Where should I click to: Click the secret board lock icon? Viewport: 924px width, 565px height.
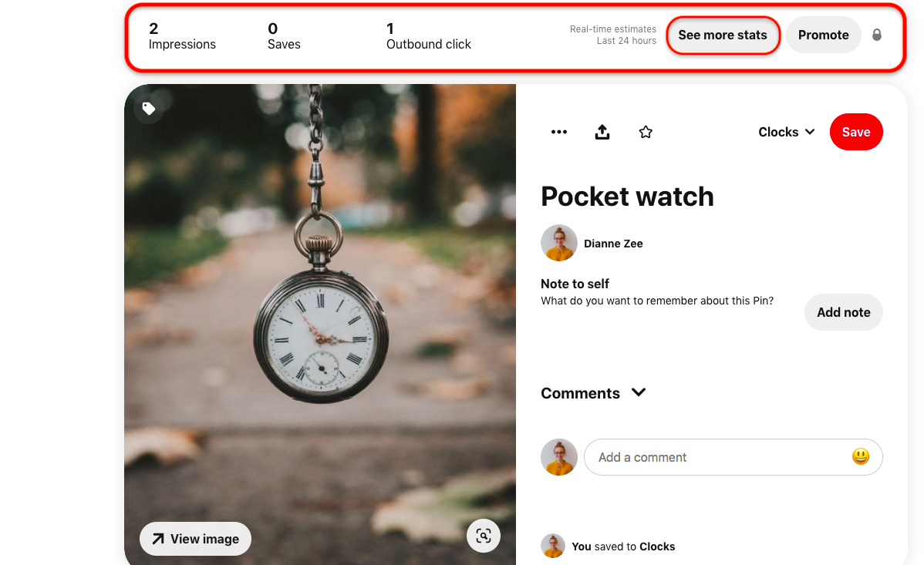point(877,35)
